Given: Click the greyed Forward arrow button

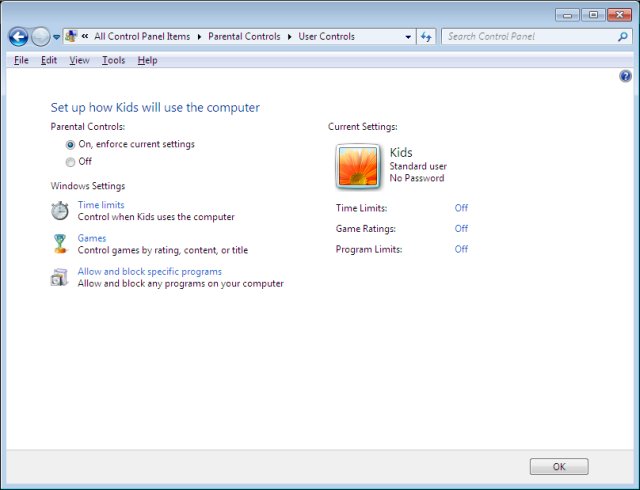Looking at the screenshot, I should (40, 37).
